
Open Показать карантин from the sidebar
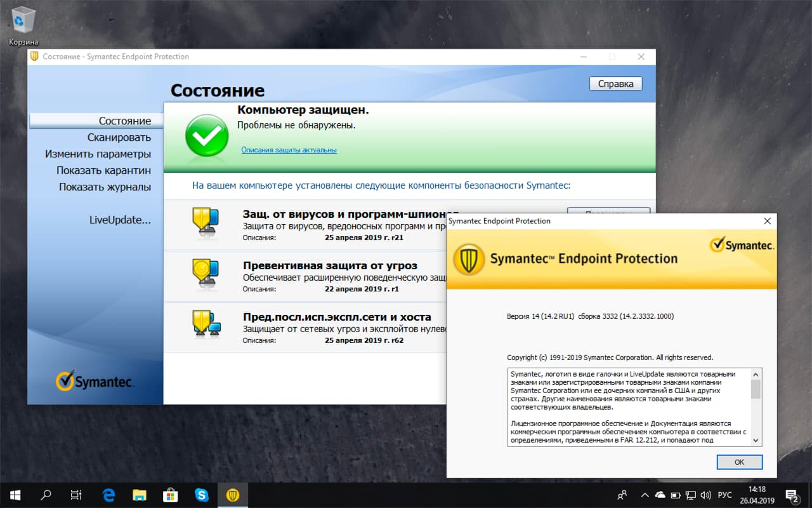[105, 170]
